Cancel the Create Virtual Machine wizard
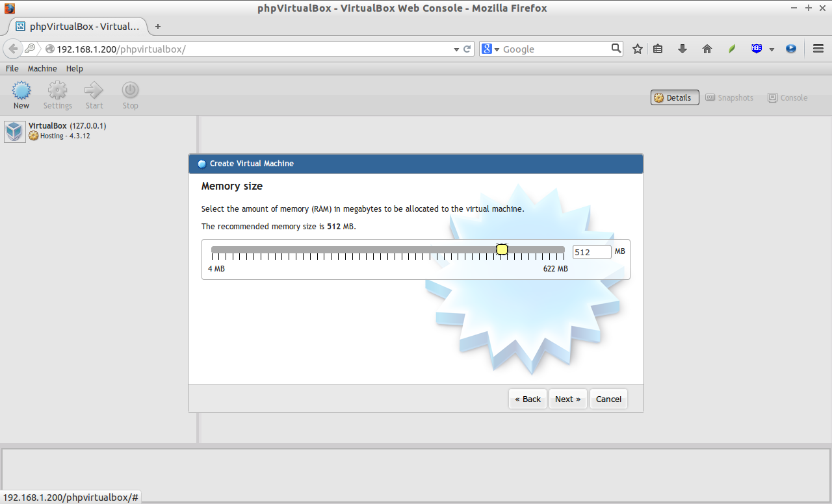Image resolution: width=832 pixels, height=504 pixels. (608, 399)
